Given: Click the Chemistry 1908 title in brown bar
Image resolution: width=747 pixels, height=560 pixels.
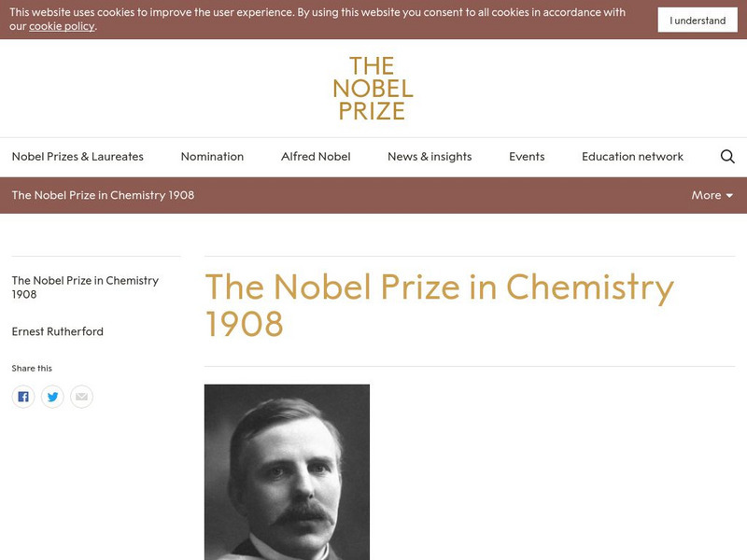Looking at the screenshot, I should pos(103,195).
